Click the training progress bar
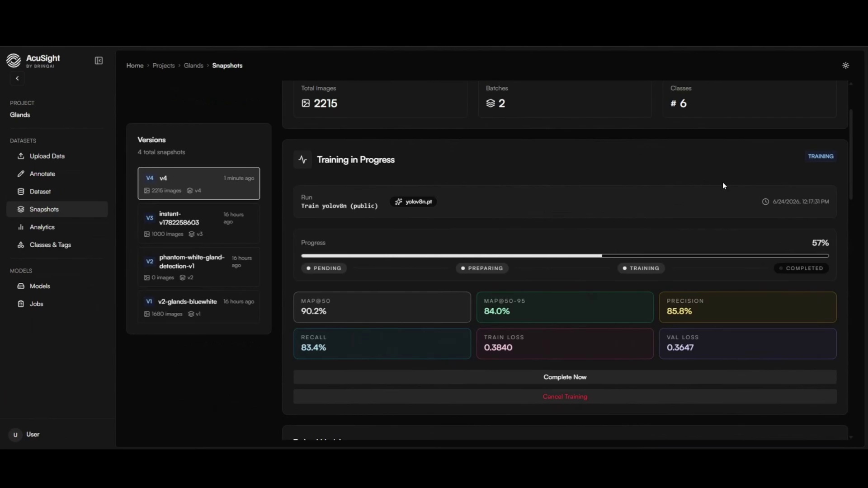Screen dimensions: 868x488 click(x=565, y=256)
